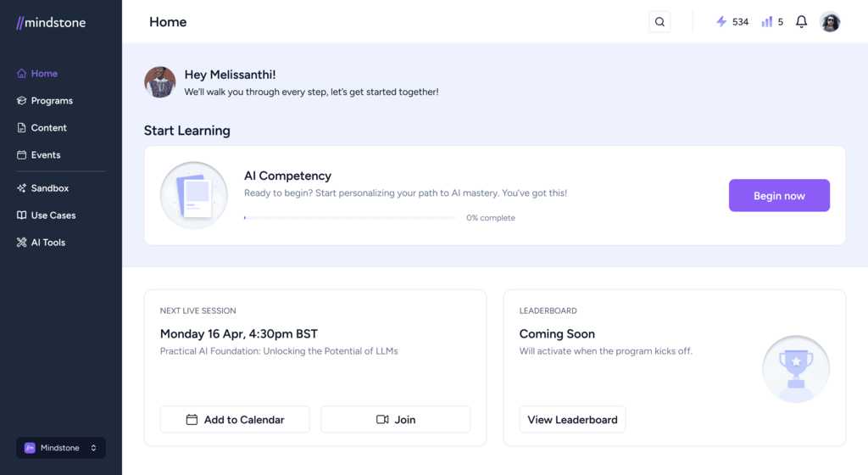
Task: Click the bar chart level icon
Action: 766,21
